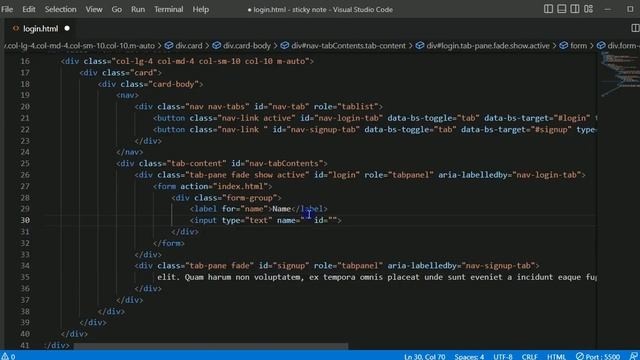Image resolution: width=640 pixels, height=360 pixels.
Task: Open div.card breadcrumb
Action: (x=183, y=46)
